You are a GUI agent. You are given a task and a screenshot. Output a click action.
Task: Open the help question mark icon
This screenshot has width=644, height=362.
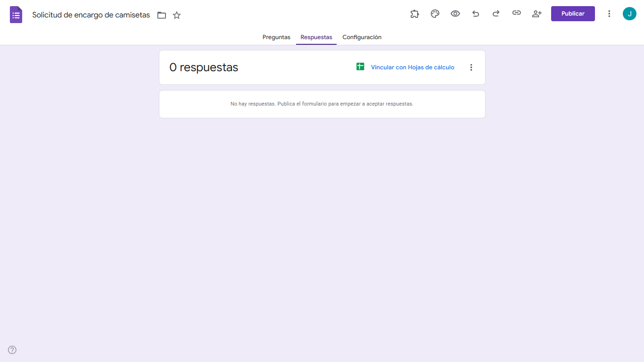tap(12, 350)
